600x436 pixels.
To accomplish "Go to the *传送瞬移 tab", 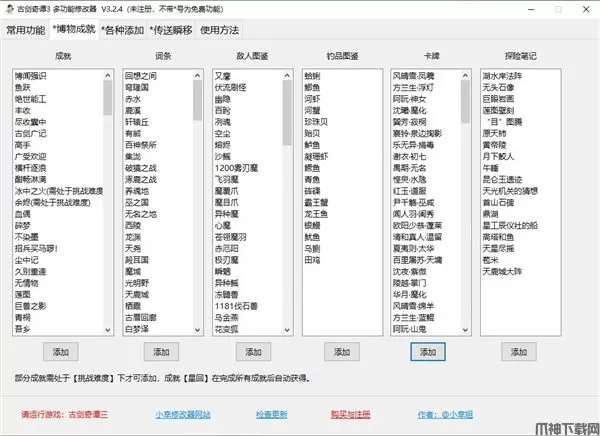I will pyautogui.click(x=171, y=30).
